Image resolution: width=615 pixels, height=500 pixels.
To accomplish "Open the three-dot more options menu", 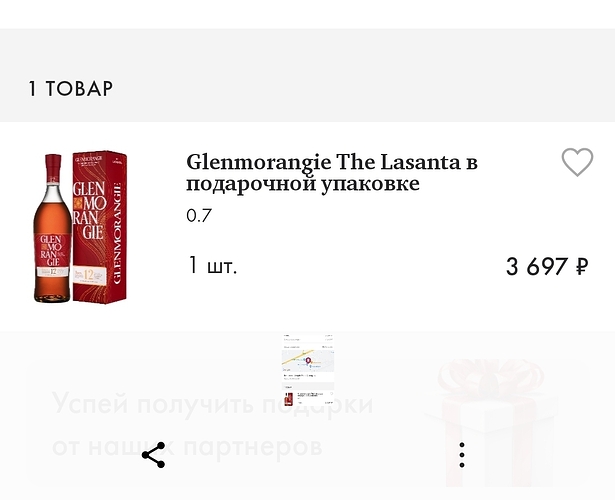I will click(462, 455).
